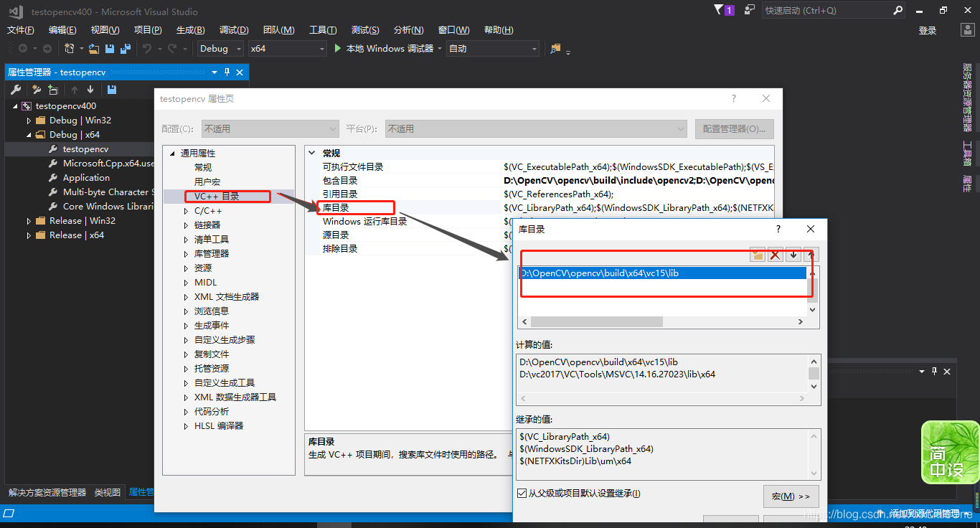Click the 配置管理器(O)... button
Image resolution: width=980 pixels, height=528 pixels.
735,129
